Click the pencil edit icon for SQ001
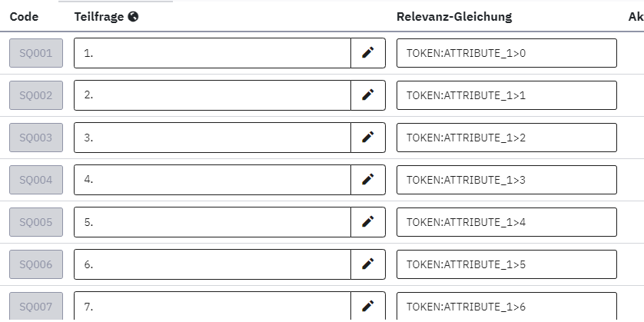Screen dimensions: 644x322 tap(368, 53)
